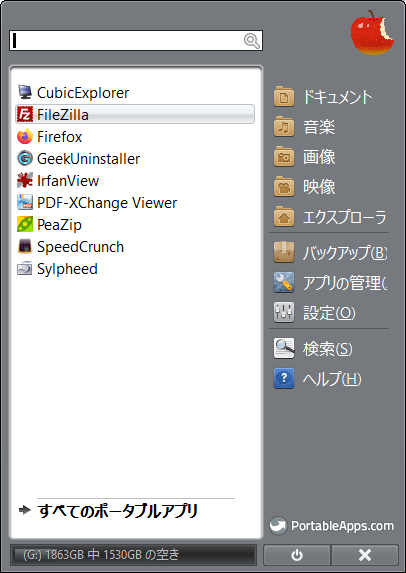406x573 pixels.
Task: Expand the バックアップ(B) submenu
Action: [x=330, y=253]
